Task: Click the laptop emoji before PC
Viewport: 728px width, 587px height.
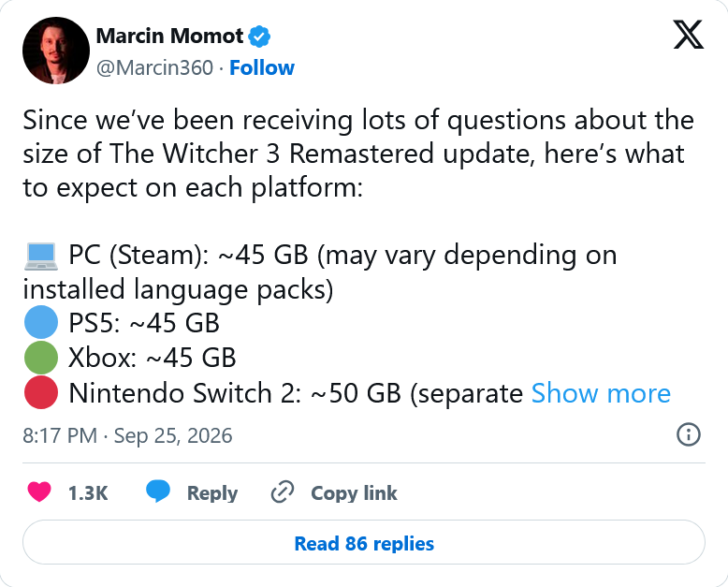Action: pos(41,256)
